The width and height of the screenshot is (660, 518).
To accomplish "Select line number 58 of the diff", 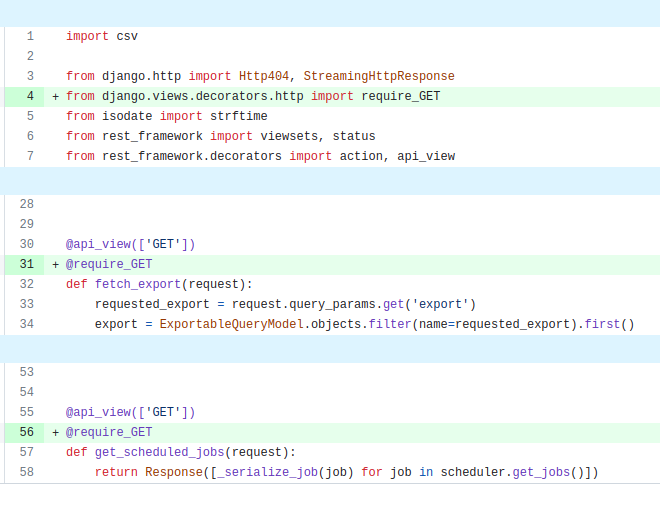I will click(27, 472).
